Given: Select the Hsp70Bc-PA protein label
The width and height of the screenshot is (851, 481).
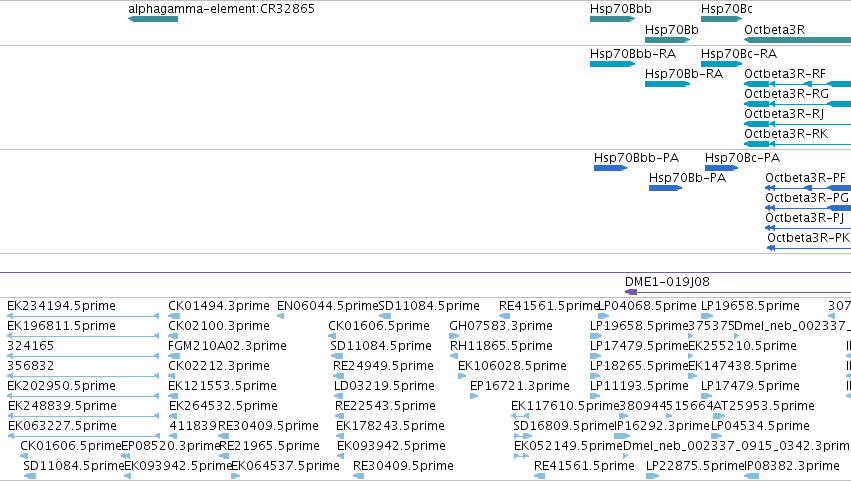Looking at the screenshot, I should coord(742,158).
